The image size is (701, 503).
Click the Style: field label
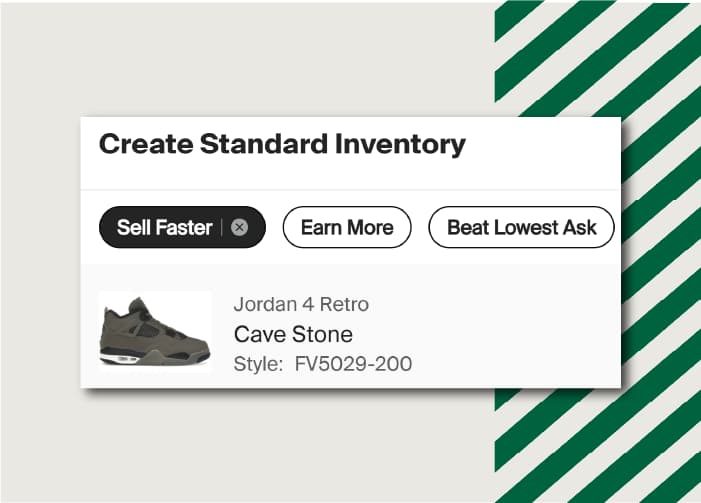click(258, 363)
